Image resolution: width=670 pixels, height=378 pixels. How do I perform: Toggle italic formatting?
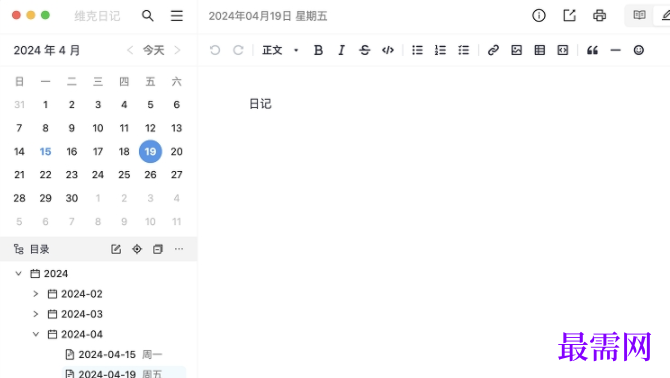(341, 50)
